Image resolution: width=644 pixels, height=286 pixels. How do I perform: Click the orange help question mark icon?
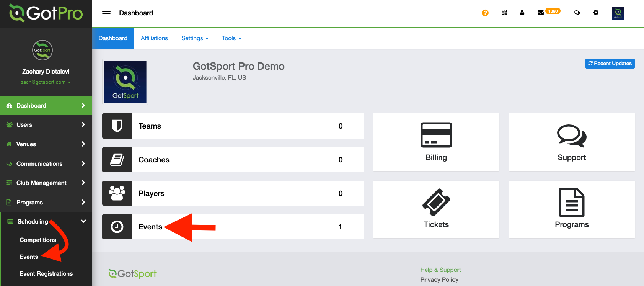pos(485,13)
